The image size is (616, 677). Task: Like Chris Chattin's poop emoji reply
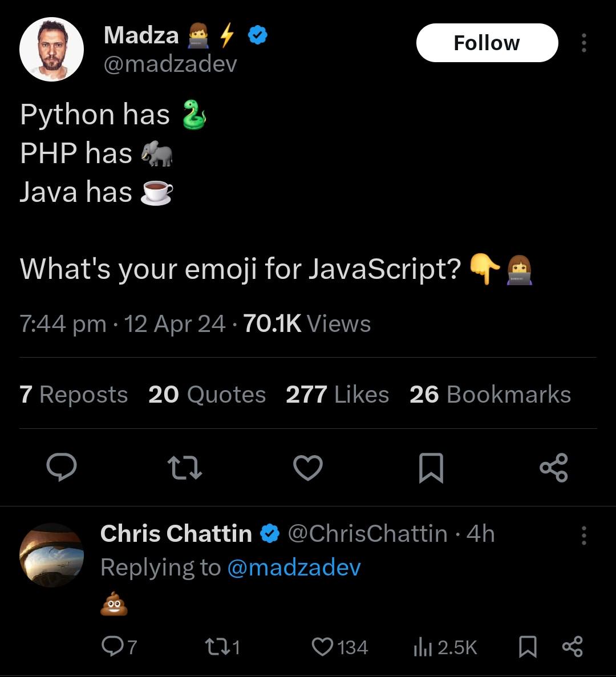[323, 646]
